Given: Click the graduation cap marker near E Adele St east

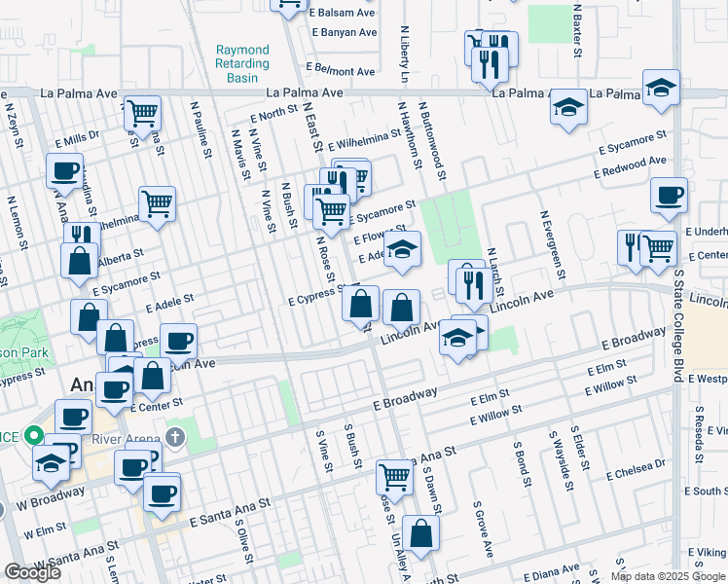Looking at the screenshot, I should click(403, 250).
